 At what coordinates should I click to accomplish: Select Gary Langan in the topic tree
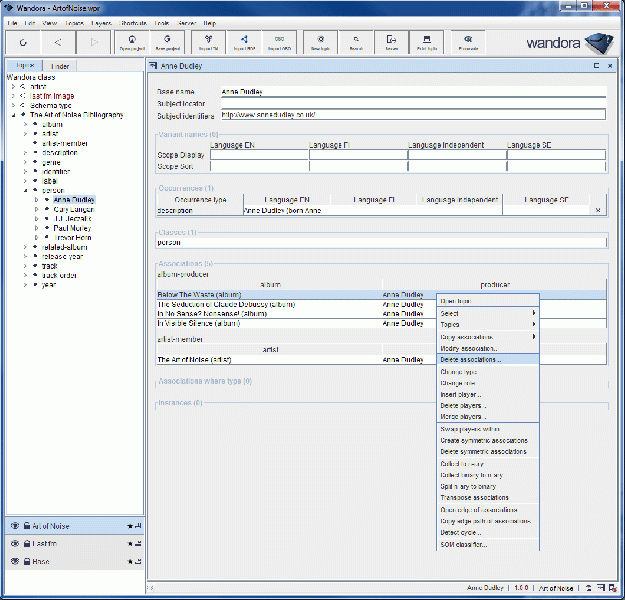coord(74,208)
